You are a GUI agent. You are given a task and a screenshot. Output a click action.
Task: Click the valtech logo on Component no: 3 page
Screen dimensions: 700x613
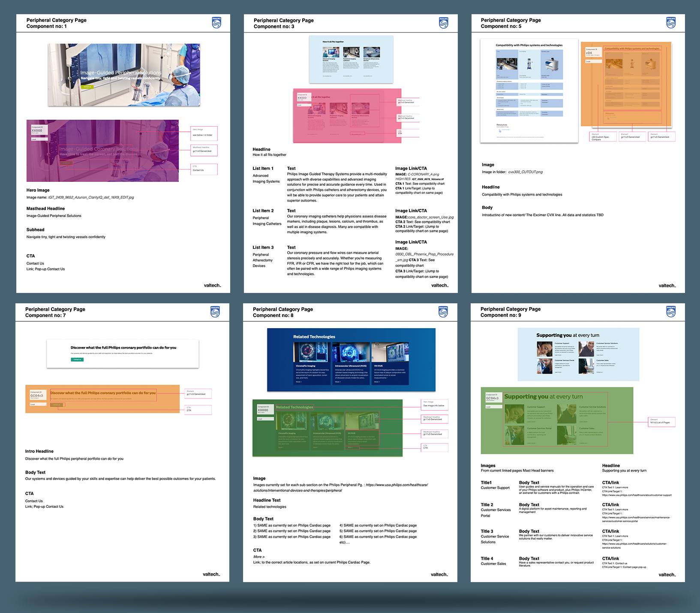tap(440, 285)
